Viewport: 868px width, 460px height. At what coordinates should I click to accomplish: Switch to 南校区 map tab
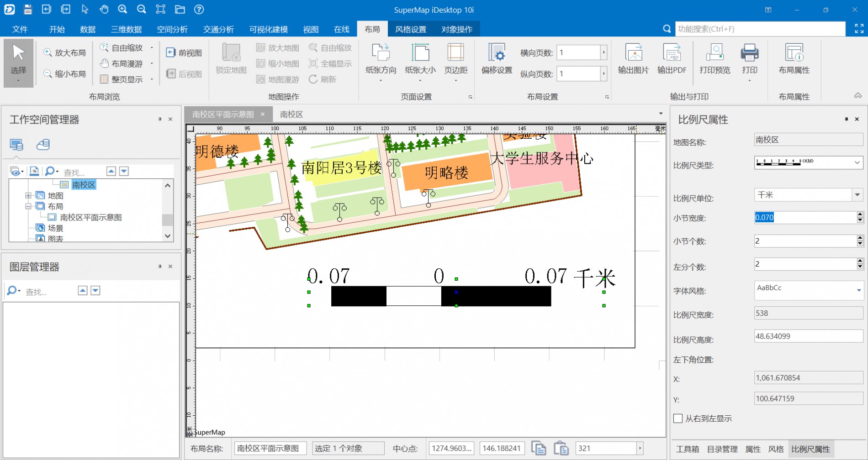291,114
